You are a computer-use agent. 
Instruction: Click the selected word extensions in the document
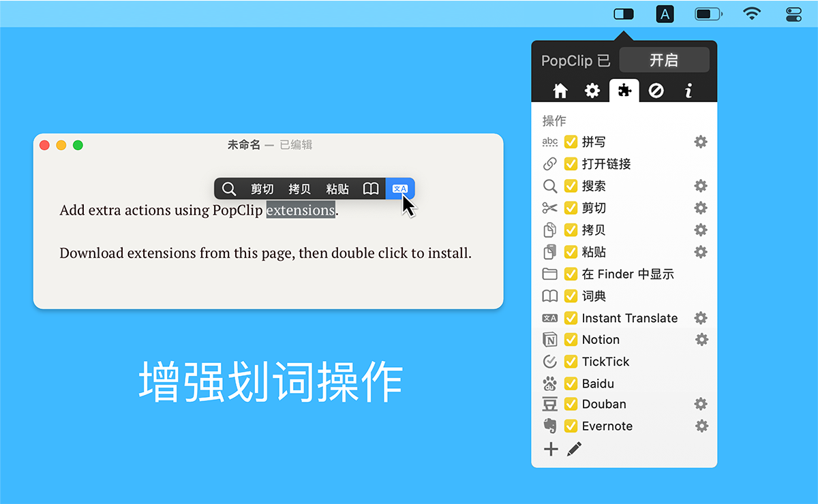(x=300, y=210)
